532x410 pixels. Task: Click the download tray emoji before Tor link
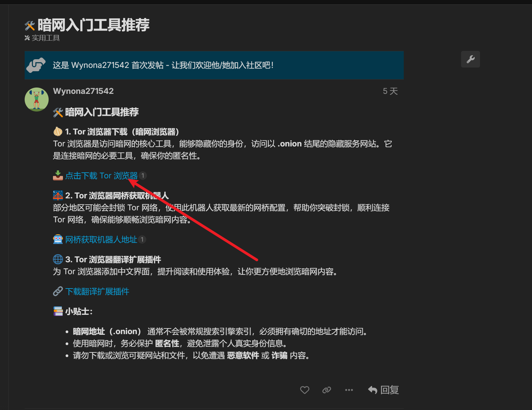[58, 176]
